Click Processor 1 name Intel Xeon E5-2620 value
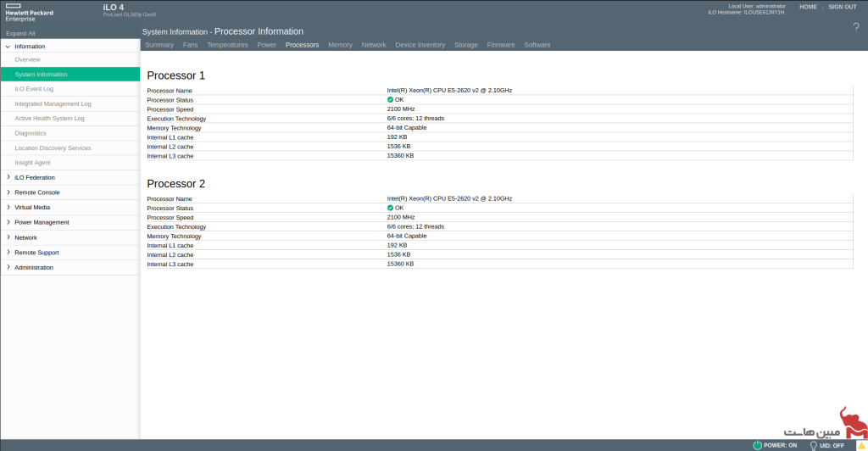This screenshot has width=868, height=451. click(x=449, y=90)
